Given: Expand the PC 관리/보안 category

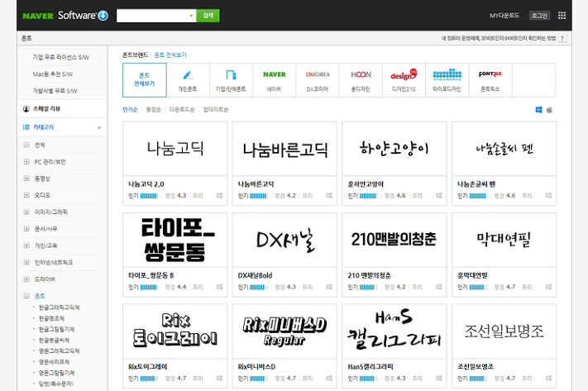Looking at the screenshot, I should [x=26, y=161].
